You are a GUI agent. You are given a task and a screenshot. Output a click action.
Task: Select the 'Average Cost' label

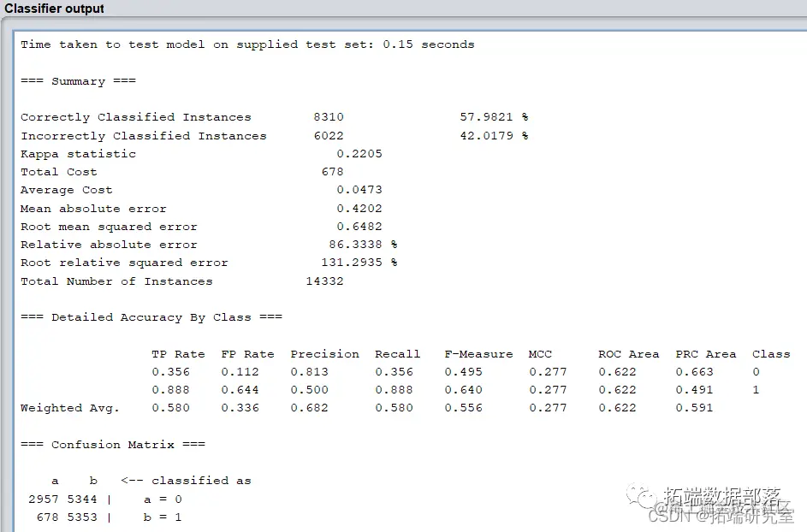(x=67, y=191)
